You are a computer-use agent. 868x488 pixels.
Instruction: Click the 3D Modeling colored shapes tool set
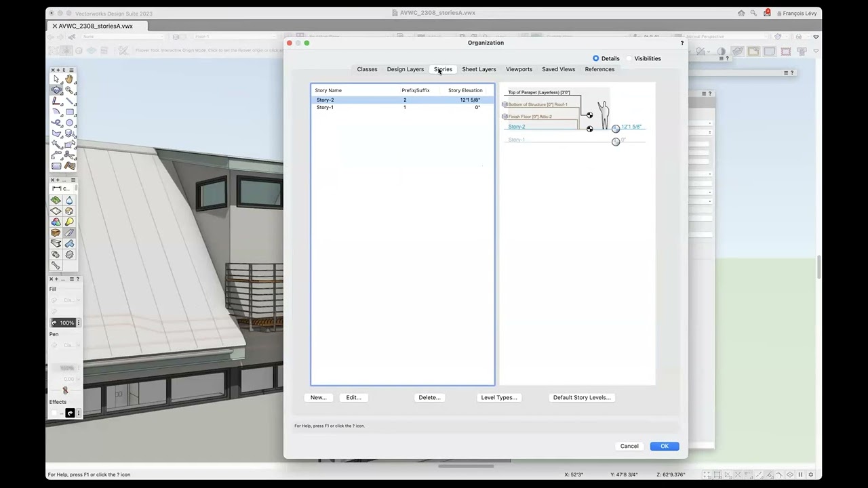[56, 222]
